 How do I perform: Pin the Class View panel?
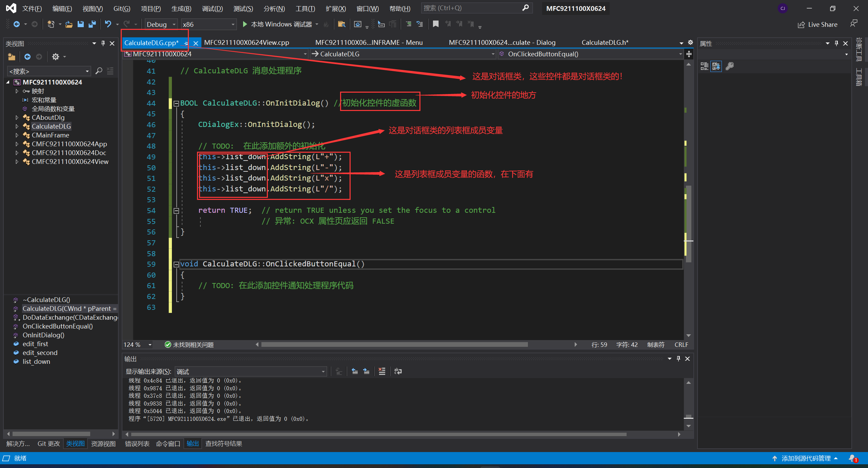tap(103, 43)
